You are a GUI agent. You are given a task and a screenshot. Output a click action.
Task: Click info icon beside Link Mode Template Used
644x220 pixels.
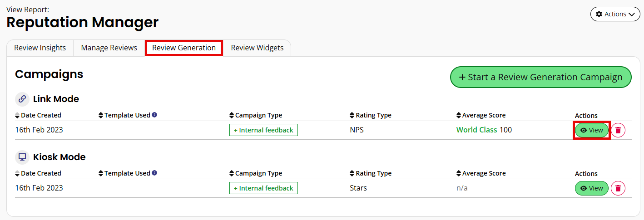(154, 115)
